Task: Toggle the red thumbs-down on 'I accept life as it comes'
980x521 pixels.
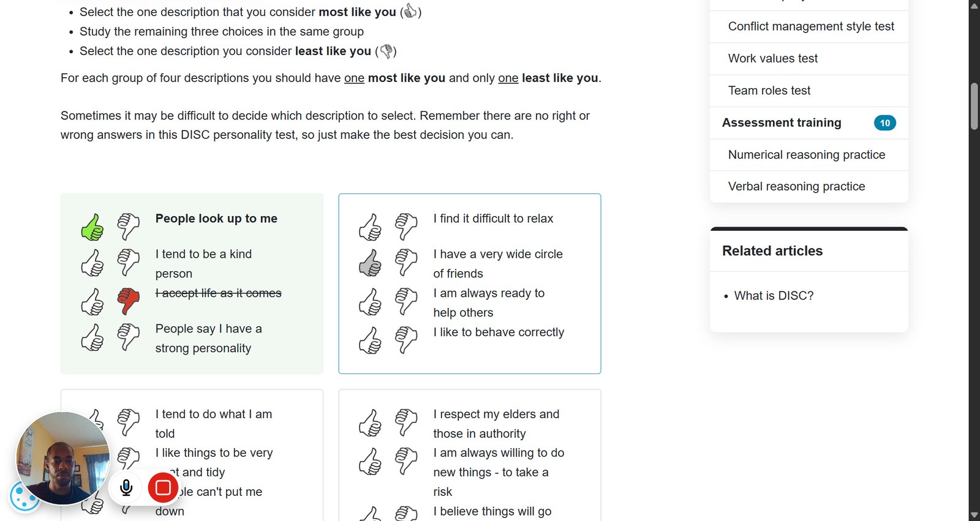Action: pos(129,301)
